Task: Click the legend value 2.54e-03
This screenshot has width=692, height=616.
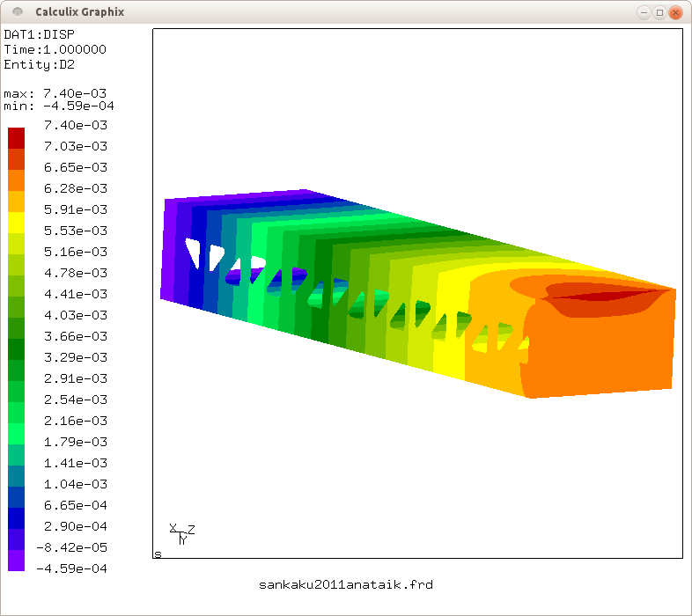Action: click(x=76, y=400)
